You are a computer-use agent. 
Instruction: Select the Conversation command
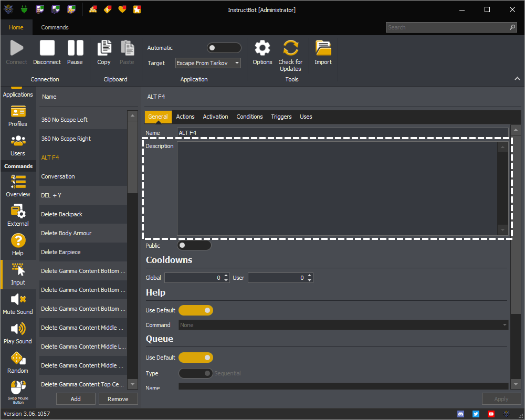[83, 176]
